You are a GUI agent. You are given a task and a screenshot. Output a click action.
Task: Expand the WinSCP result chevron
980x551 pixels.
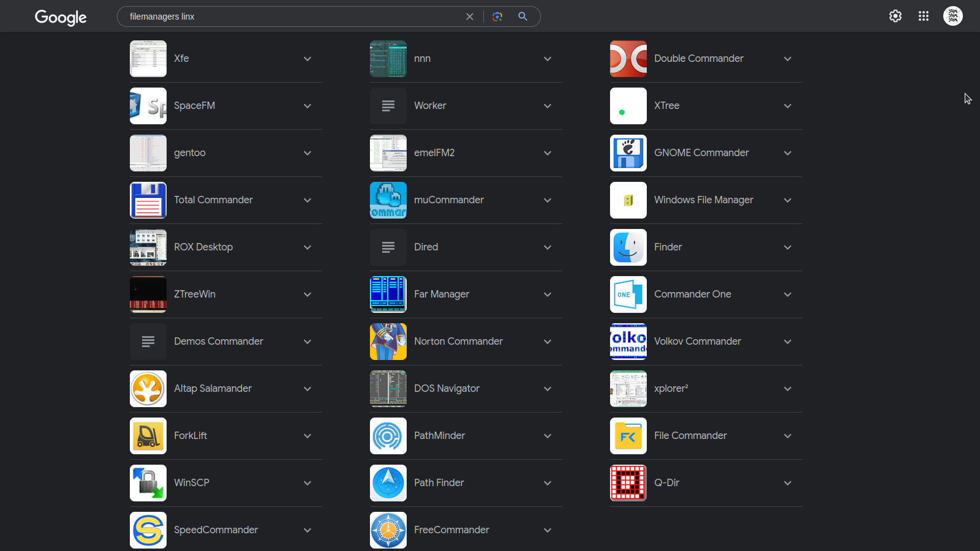click(x=307, y=483)
